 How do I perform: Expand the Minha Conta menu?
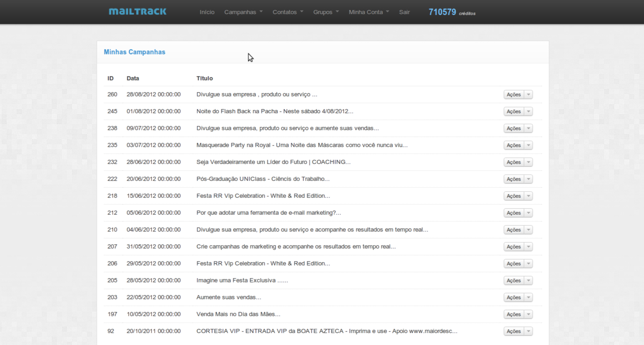click(x=368, y=12)
